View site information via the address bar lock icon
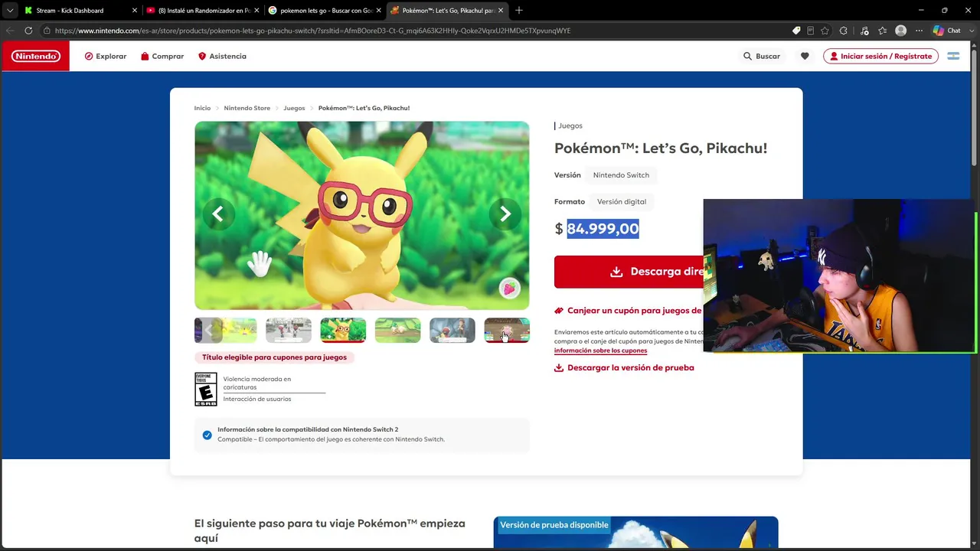The width and height of the screenshot is (980, 551). (47, 31)
